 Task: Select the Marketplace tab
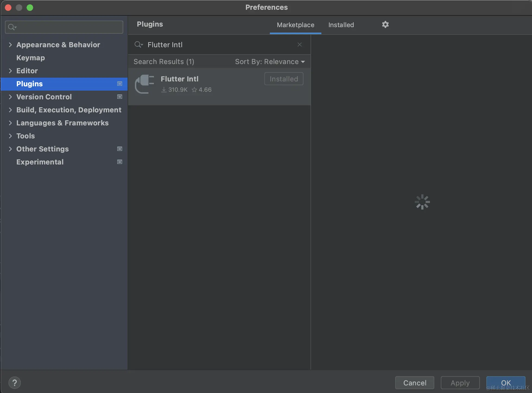coord(295,25)
